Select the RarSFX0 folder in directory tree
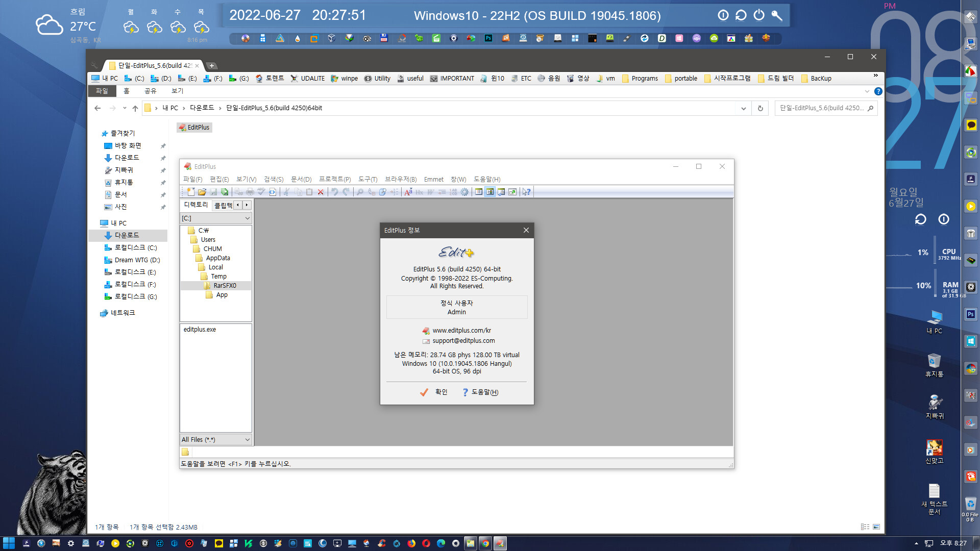Image resolution: width=980 pixels, height=551 pixels. [225, 286]
